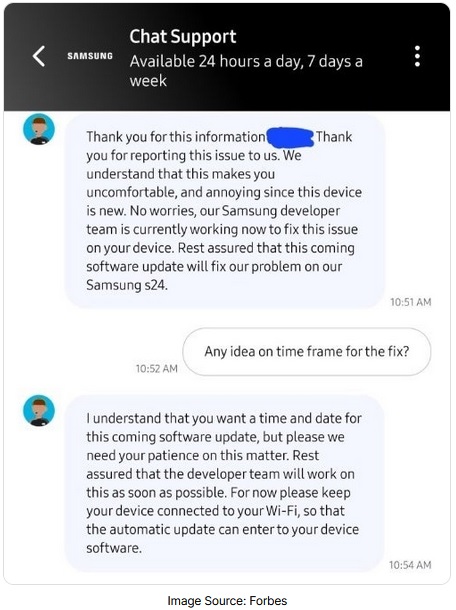The height and width of the screenshot is (610, 456).
Task: Select the Chat Support title
Action: (x=182, y=37)
